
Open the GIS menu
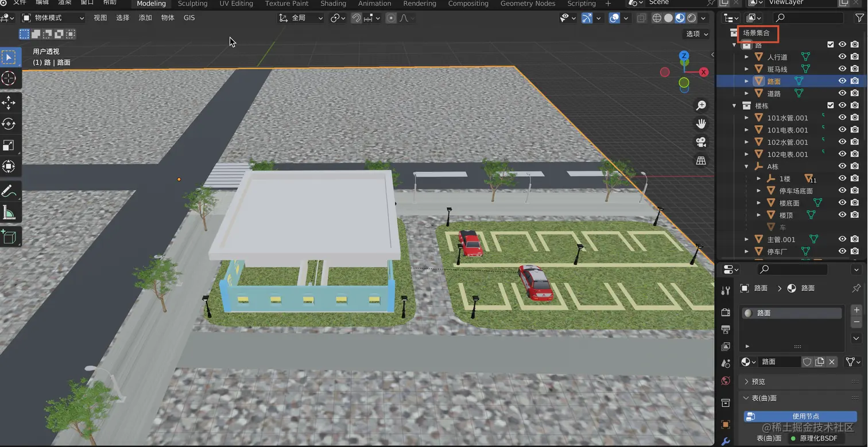click(189, 18)
